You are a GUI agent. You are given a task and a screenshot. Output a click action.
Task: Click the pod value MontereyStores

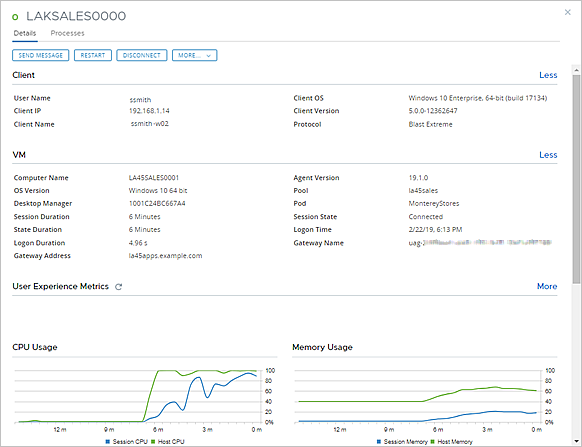[x=434, y=203]
